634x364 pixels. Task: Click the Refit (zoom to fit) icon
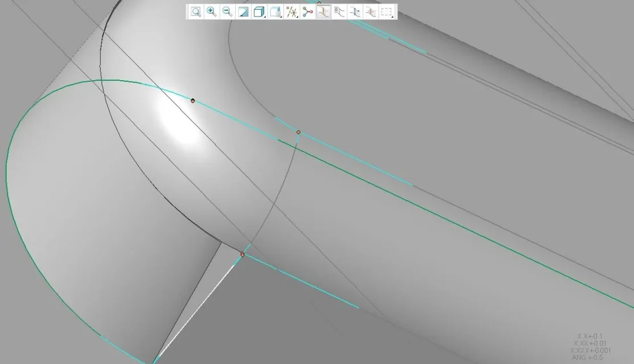click(x=196, y=12)
